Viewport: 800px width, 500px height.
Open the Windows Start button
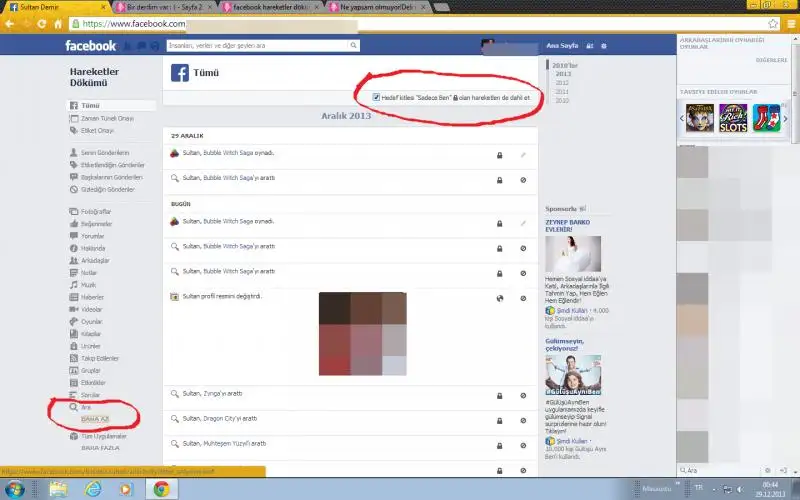14,489
